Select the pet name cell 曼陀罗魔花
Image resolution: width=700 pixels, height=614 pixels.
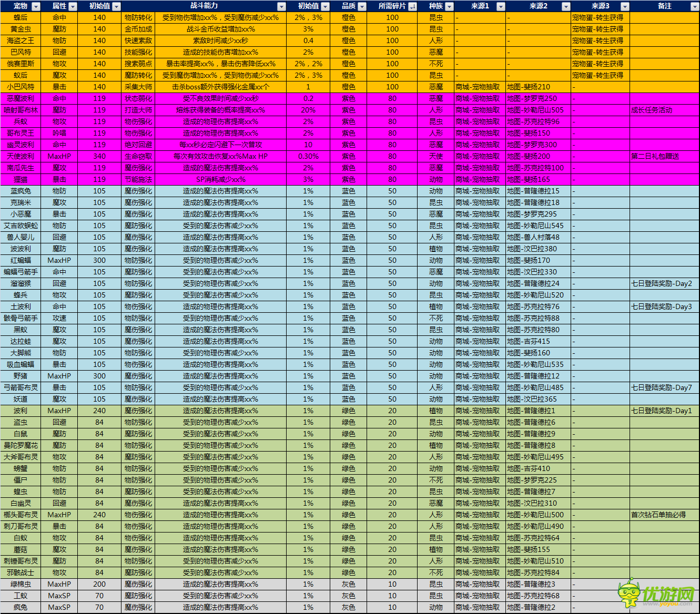[x=21, y=445]
